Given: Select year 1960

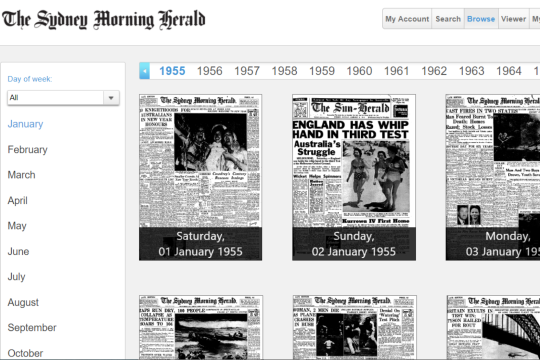Looking at the screenshot, I should tap(359, 71).
